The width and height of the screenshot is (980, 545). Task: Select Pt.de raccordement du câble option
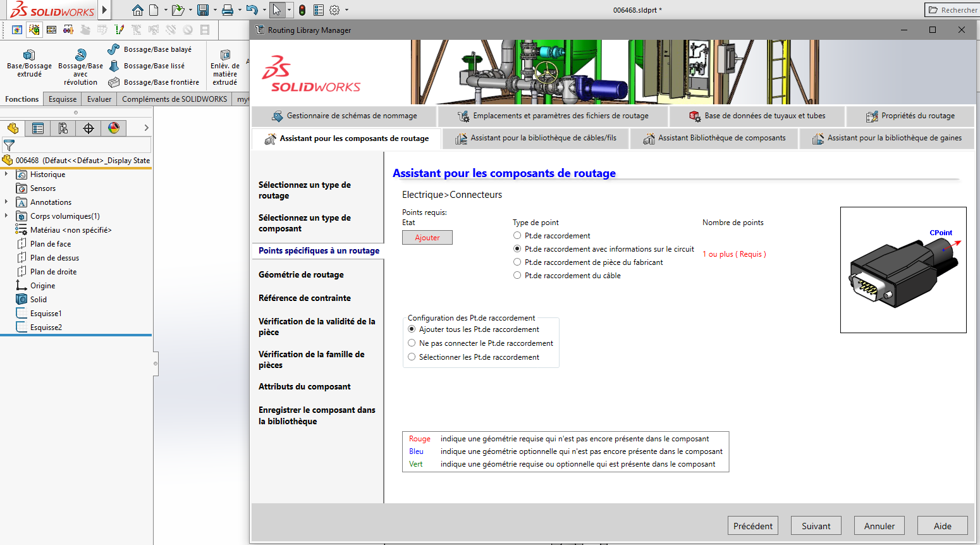pyautogui.click(x=517, y=275)
